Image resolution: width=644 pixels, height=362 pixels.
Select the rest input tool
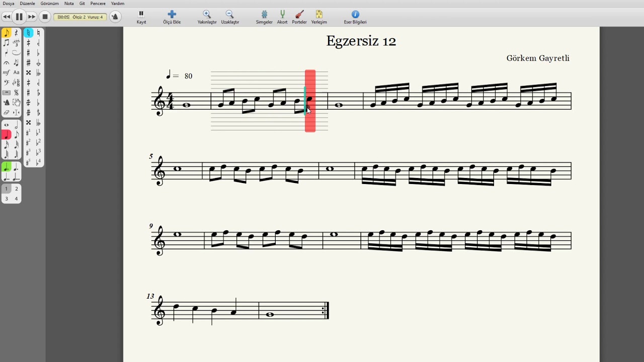click(x=16, y=33)
